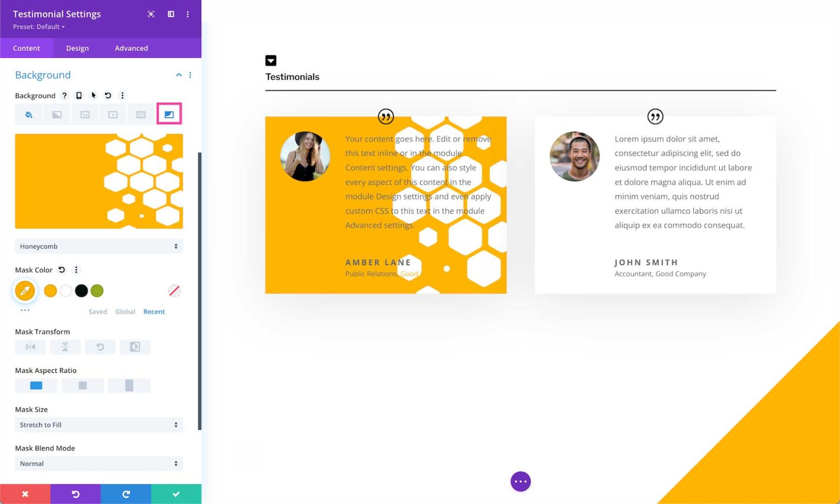This screenshot has width=840, height=504.
Task: Save changes with the green checkmark button
Action: (176, 494)
